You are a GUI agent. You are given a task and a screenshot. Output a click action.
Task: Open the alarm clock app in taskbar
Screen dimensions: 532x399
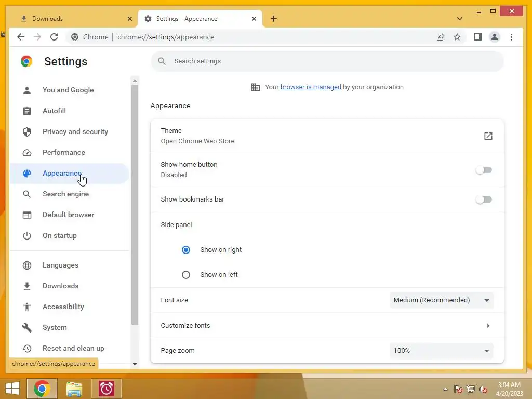click(x=107, y=389)
